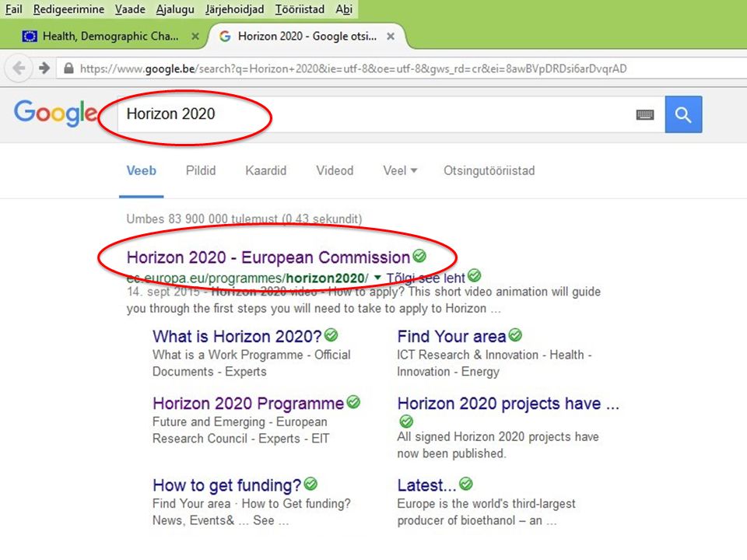
Task: Open the Tööriistad menu
Action: coord(300,9)
